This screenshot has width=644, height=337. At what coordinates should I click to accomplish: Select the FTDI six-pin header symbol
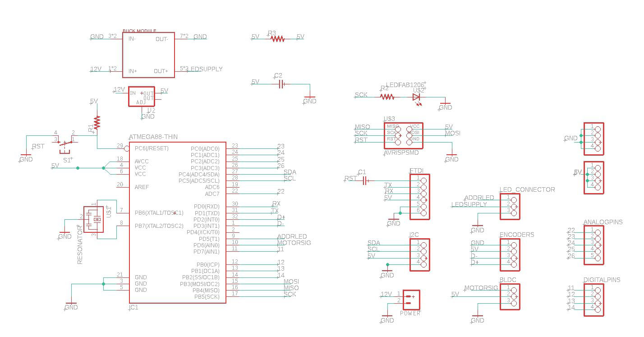point(419,197)
